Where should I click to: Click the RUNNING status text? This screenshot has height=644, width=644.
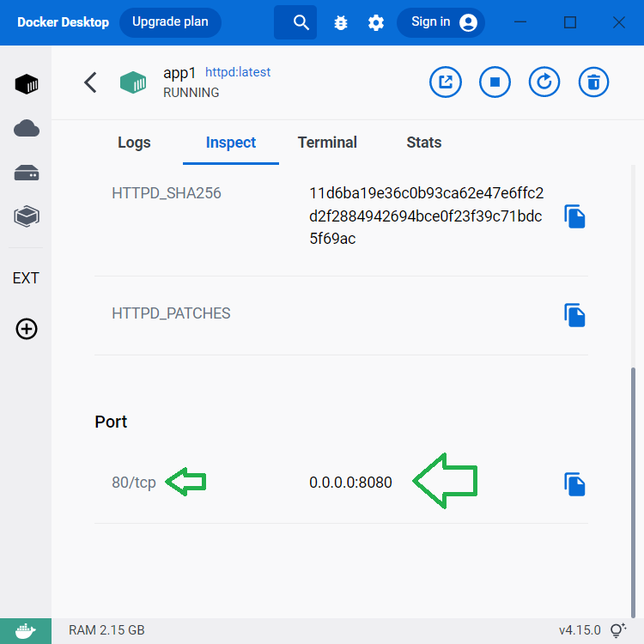[191, 93]
